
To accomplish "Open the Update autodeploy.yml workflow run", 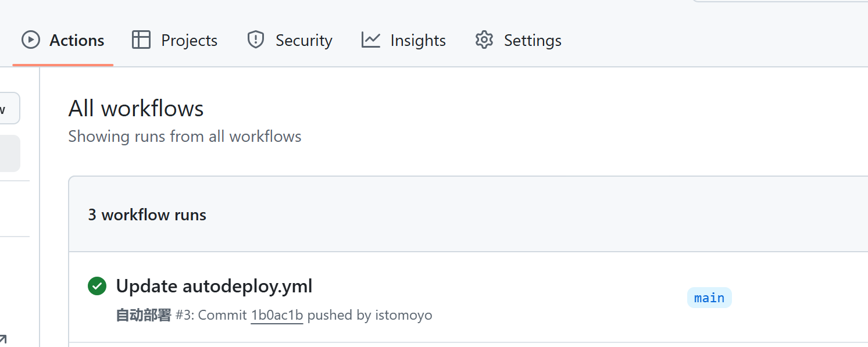I will point(214,286).
